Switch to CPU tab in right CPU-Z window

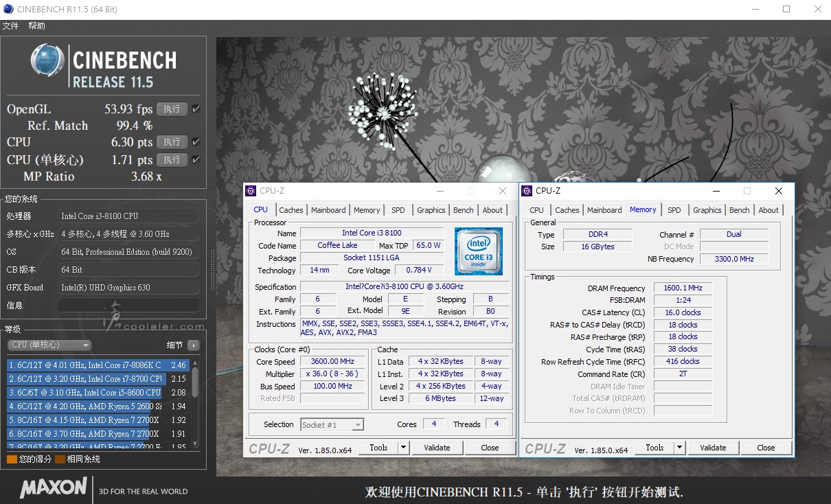[x=537, y=210]
